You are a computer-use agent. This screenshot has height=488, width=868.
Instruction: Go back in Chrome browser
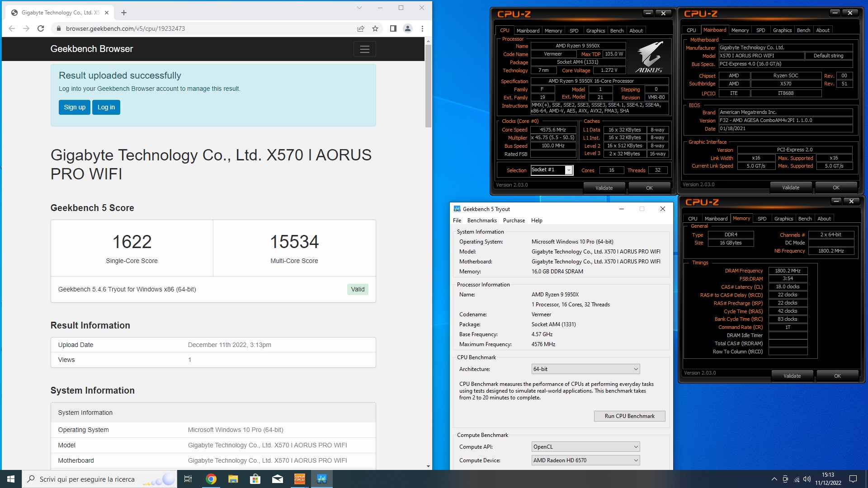pyautogui.click(x=12, y=28)
